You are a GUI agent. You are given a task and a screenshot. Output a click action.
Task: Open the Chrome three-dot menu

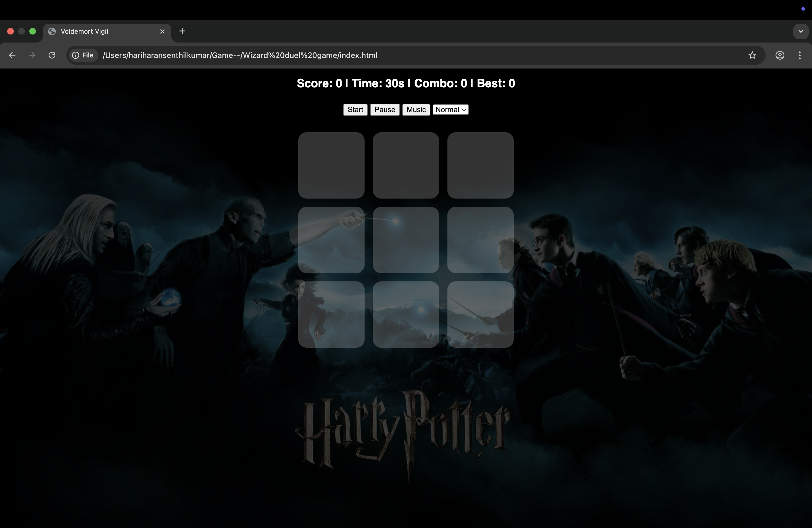800,55
